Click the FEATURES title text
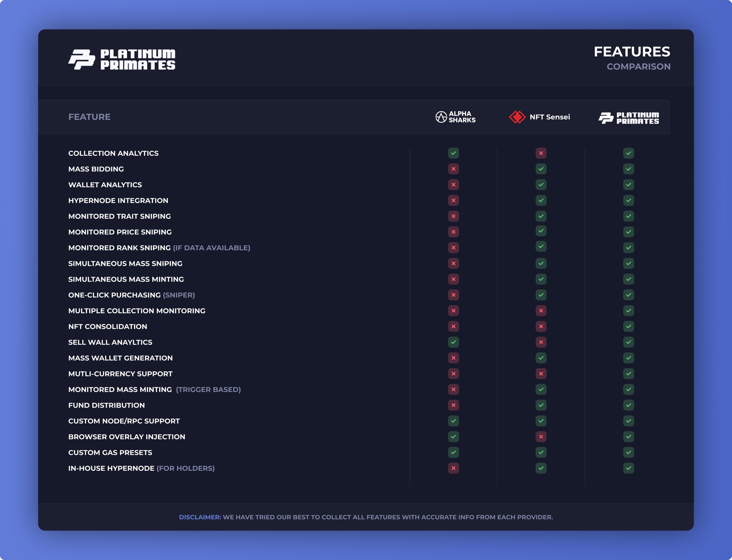Image resolution: width=732 pixels, height=560 pixels. pyautogui.click(x=632, y=52)
